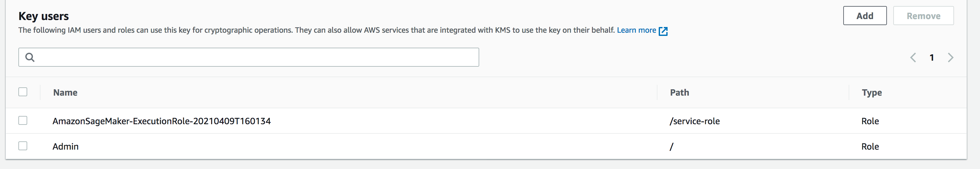Click the Role type cell in SageMaker row

pos(870,121)
